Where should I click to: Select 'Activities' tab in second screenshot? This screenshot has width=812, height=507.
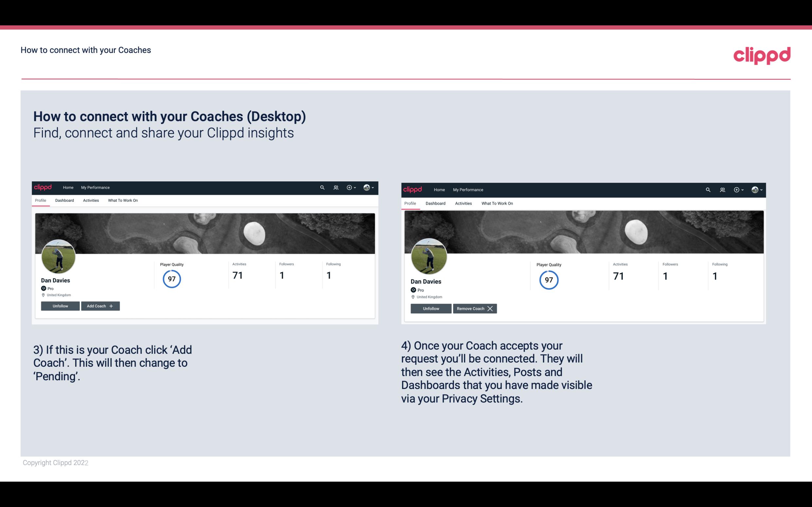[463, 203]
